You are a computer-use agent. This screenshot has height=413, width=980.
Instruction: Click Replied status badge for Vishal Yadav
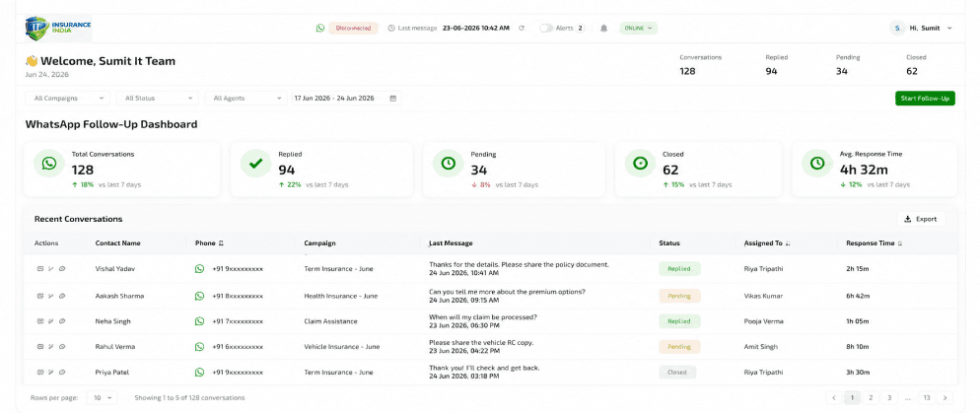click(679, 269)
